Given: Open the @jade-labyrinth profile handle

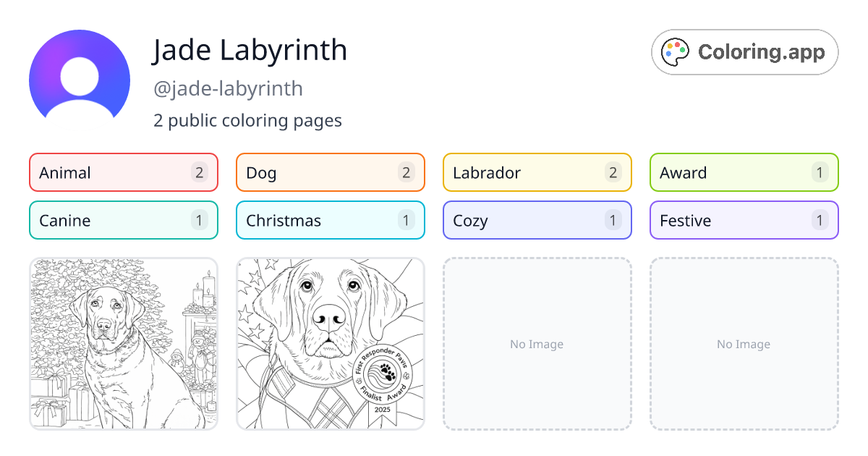Looking at the screenshot, I should [x=228, y=88].
